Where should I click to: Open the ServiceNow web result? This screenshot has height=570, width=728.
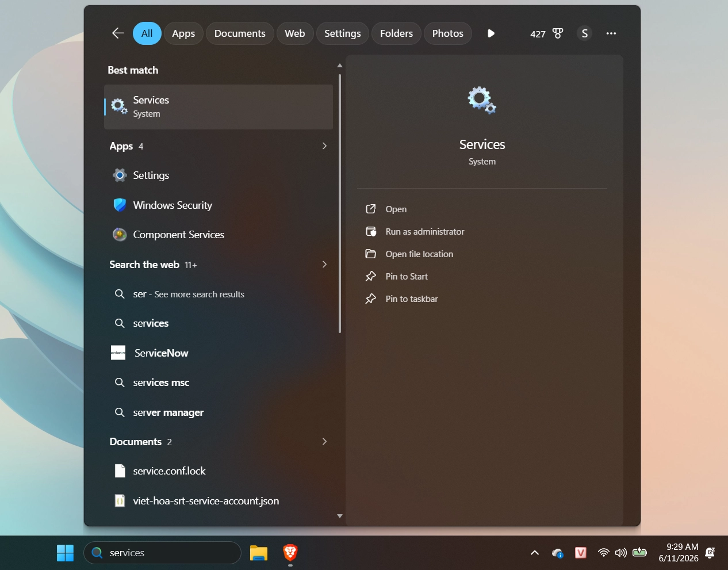219,353
